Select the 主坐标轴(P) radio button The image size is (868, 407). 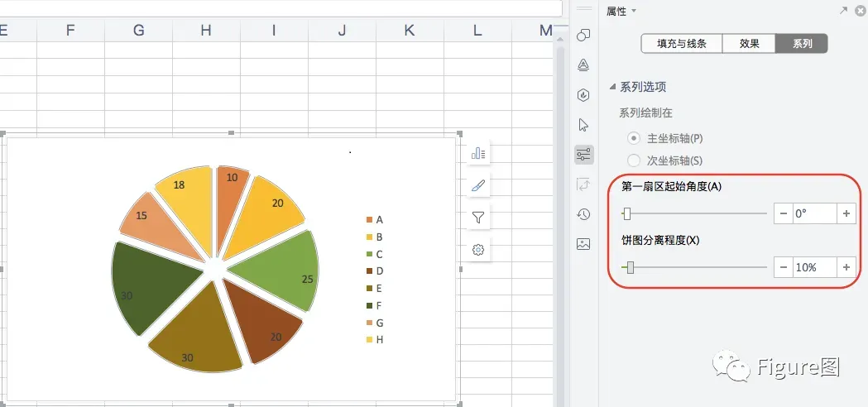click(633, 138)
